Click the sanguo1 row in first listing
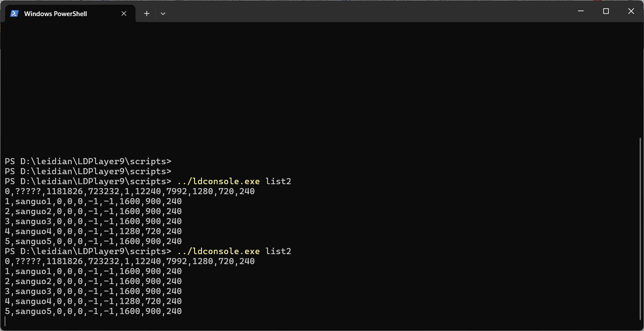This screenshot has width=644, height=331. (93, 202)
